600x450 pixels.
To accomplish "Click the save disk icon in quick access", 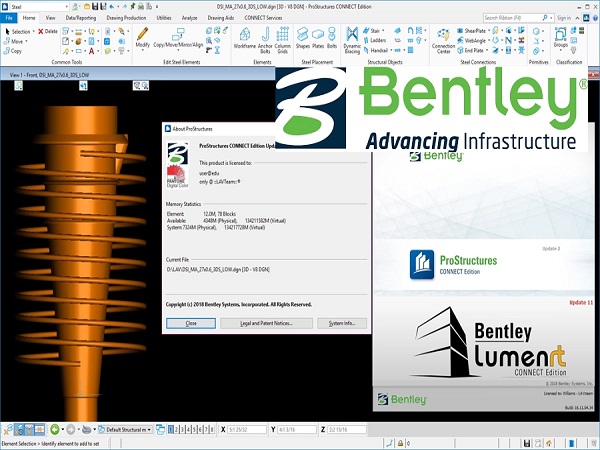I will tap(95, 7).
